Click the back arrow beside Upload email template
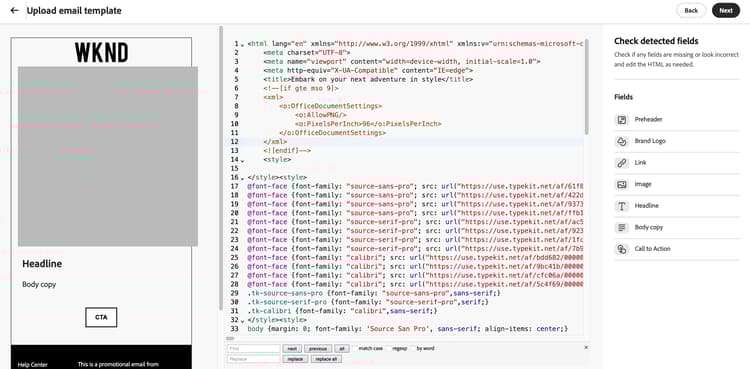Image resolution: width=750 pixels, height=369 pixels. coord(14,10)
